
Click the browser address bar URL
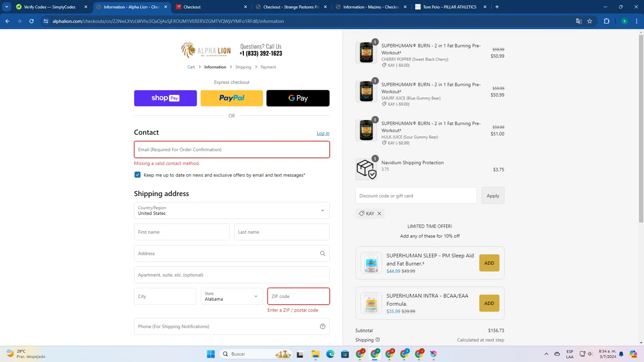coord(168,21)
